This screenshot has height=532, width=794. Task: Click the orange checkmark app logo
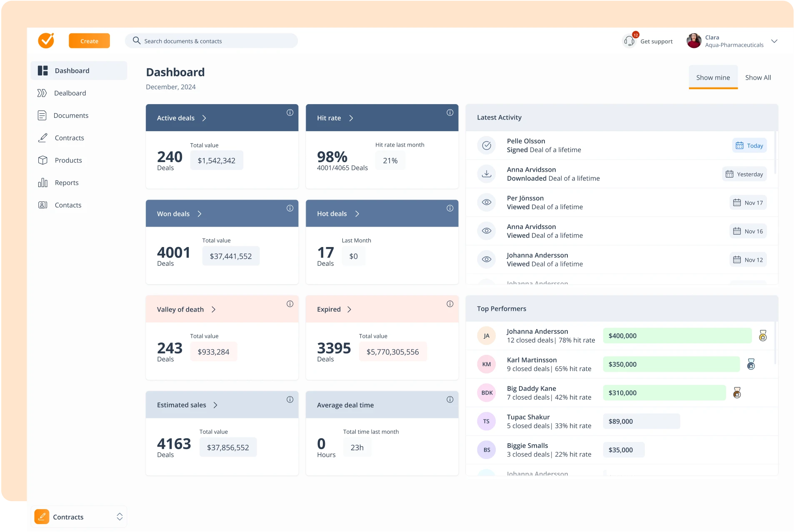(46, 40)
